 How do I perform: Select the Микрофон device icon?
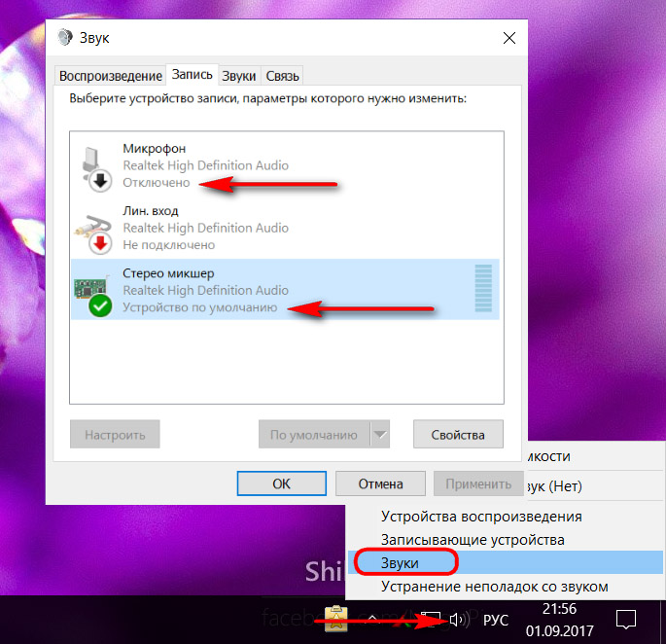click(96, 168)
